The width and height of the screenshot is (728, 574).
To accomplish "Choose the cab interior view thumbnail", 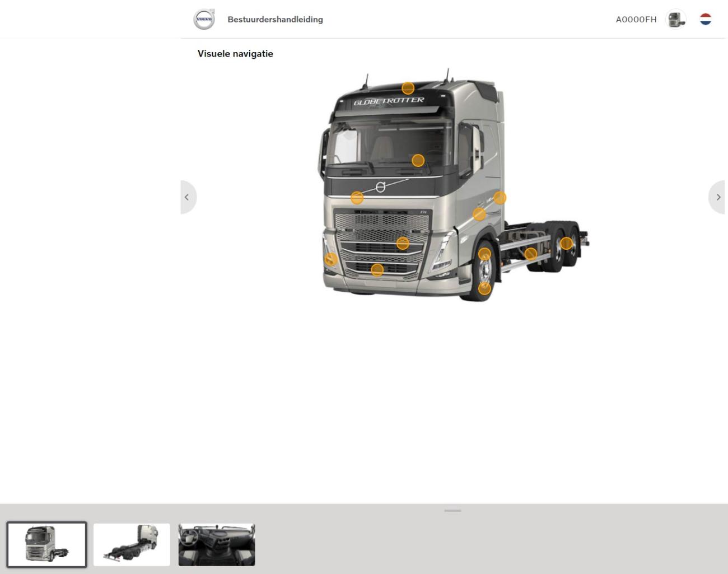I will coord(217,545).
